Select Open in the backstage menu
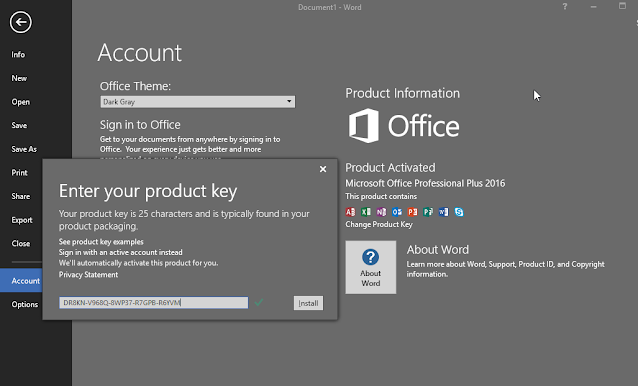Image resolution: width=638 pixels, height=386 pixels. (x=20, y=102)
